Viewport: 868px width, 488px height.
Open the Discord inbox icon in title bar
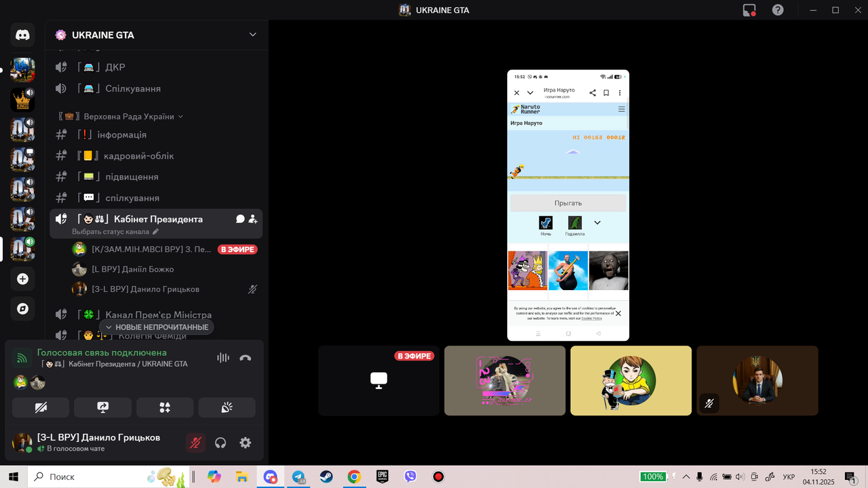749,10
